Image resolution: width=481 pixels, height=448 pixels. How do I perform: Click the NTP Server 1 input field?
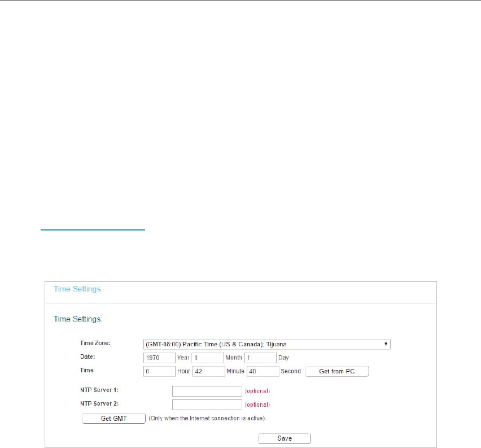207,391
